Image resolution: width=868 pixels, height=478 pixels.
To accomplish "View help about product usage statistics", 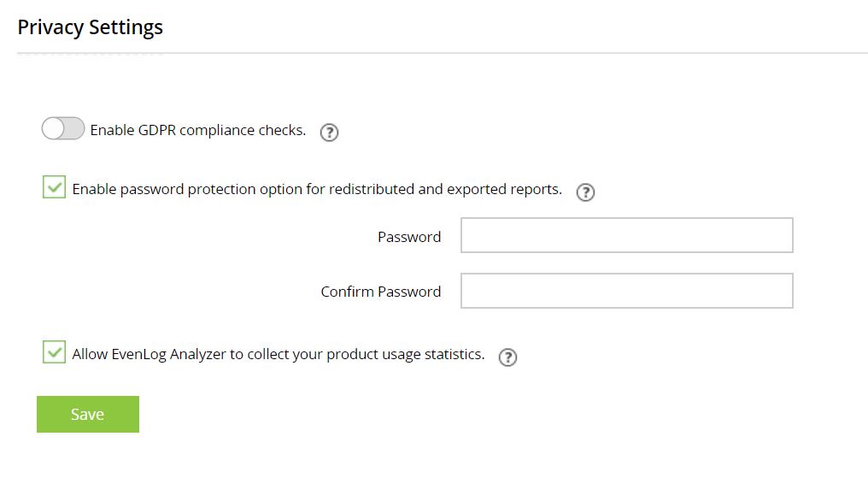I will [x=507, y=357].
